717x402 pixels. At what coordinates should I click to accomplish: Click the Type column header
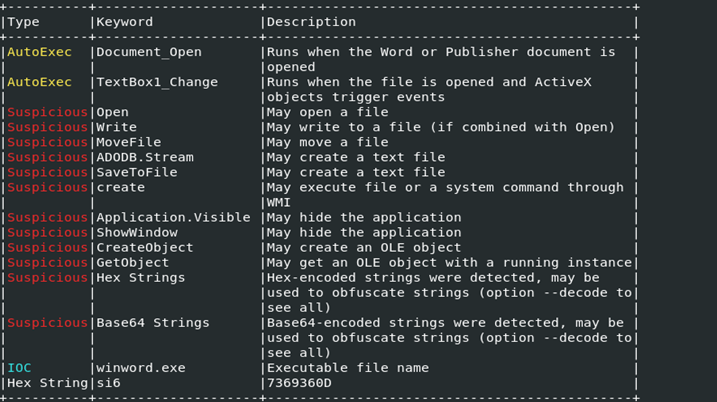coord(23,22)
